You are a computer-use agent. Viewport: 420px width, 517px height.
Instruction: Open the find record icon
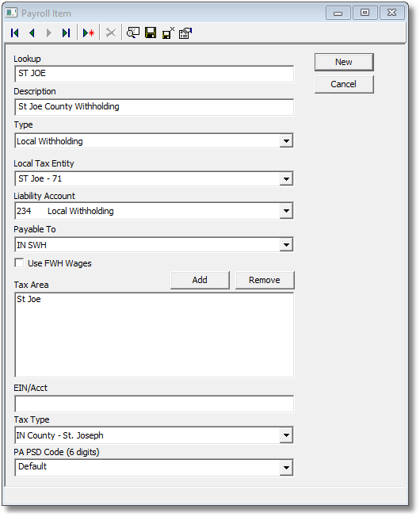tap(133, 33)
